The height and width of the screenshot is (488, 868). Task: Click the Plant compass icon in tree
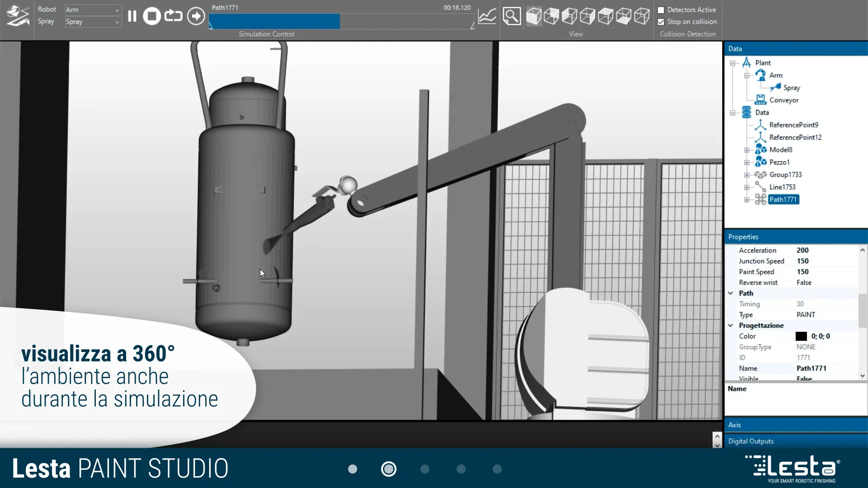746,62
